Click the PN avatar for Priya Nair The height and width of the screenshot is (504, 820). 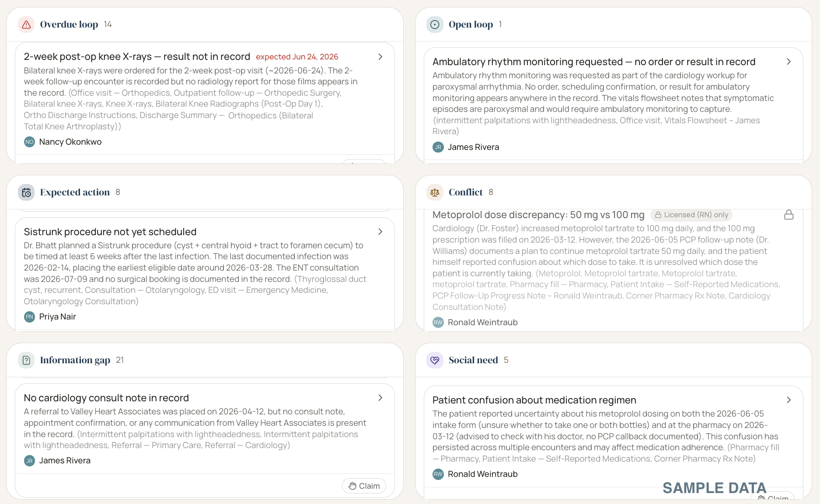(x=29, y=316)
